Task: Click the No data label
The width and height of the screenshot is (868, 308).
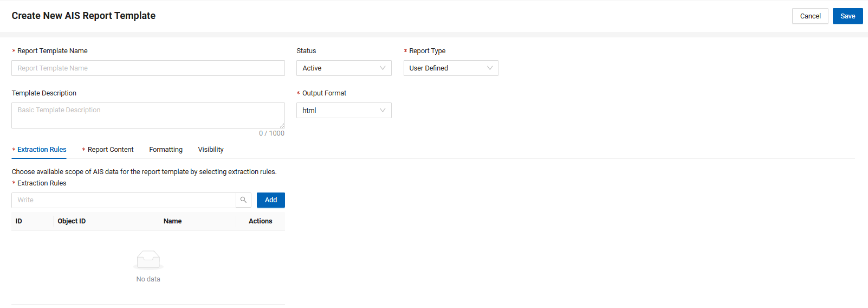Action: click(x=148, y=279)
